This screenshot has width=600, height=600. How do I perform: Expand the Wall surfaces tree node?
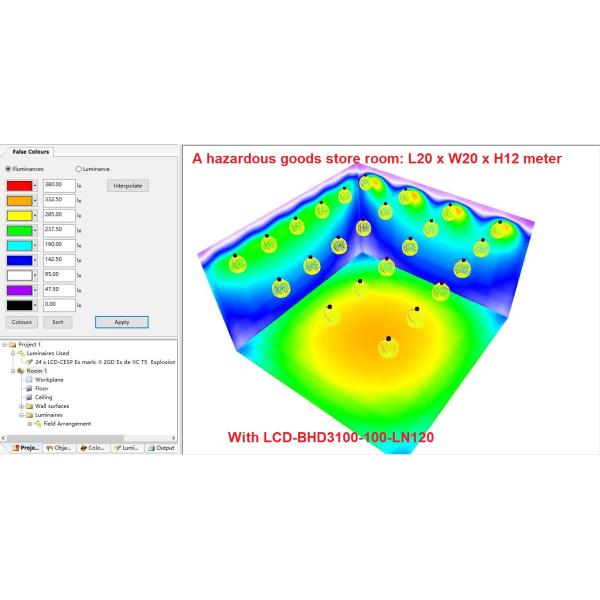coord(20,406)
